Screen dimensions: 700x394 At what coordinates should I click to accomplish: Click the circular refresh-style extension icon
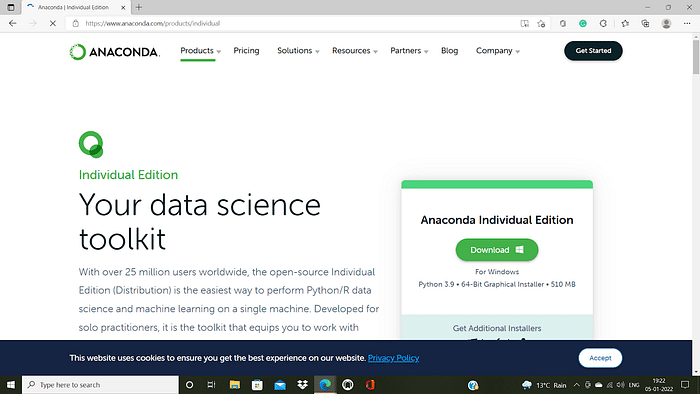coord(603,23)
